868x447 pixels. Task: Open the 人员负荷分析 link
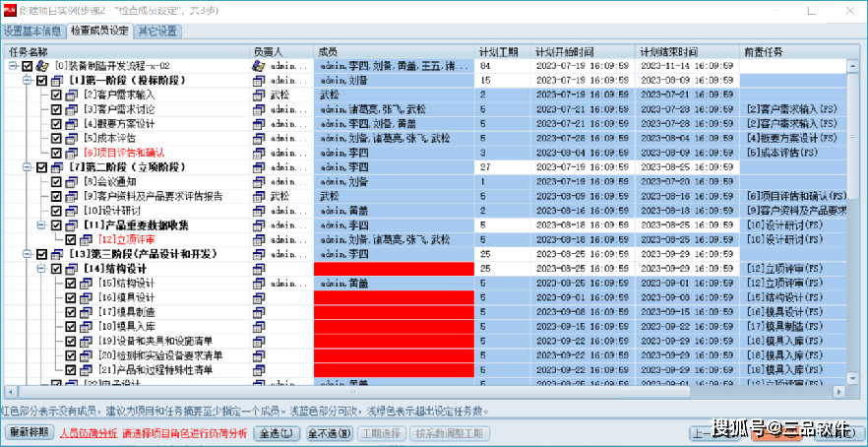(90, 433)
